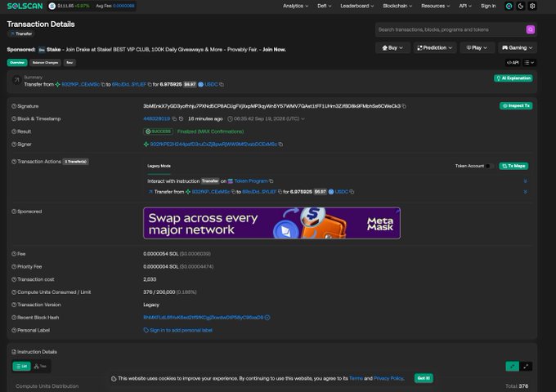Image resolution: width=556 pixels, height=392 pixels.
Task: Click the green circular icon beside Sign in
Action: (509, 6)
